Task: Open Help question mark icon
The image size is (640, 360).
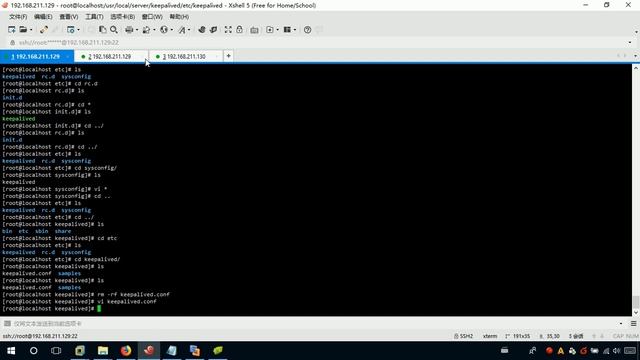Action: (307, 30)
